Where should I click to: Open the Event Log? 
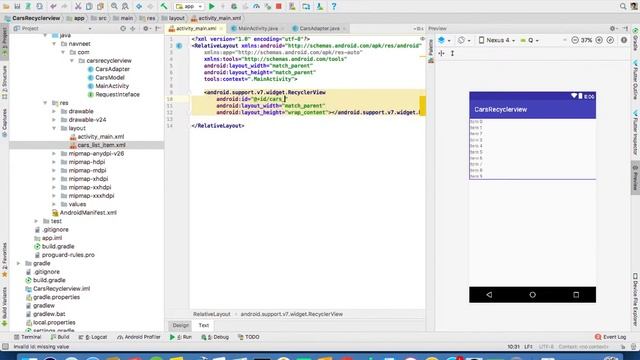pos(611,337)
